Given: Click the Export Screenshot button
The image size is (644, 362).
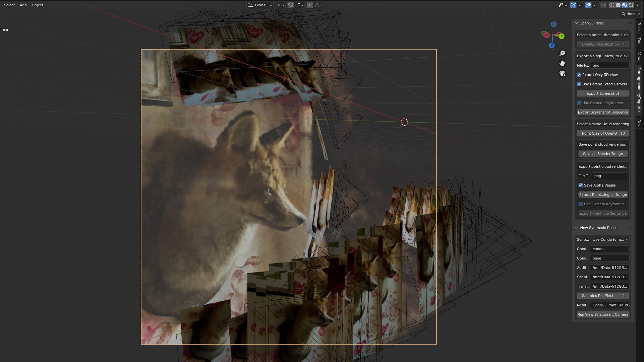Looking at the screenshot, I should pos(603,93).
